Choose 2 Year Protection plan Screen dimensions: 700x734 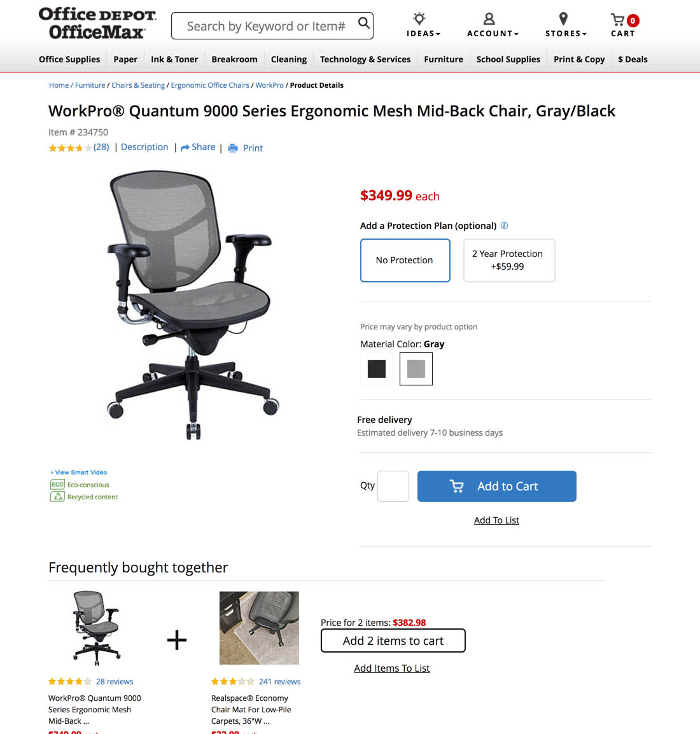pyautogui.click(x=509, y=260)
